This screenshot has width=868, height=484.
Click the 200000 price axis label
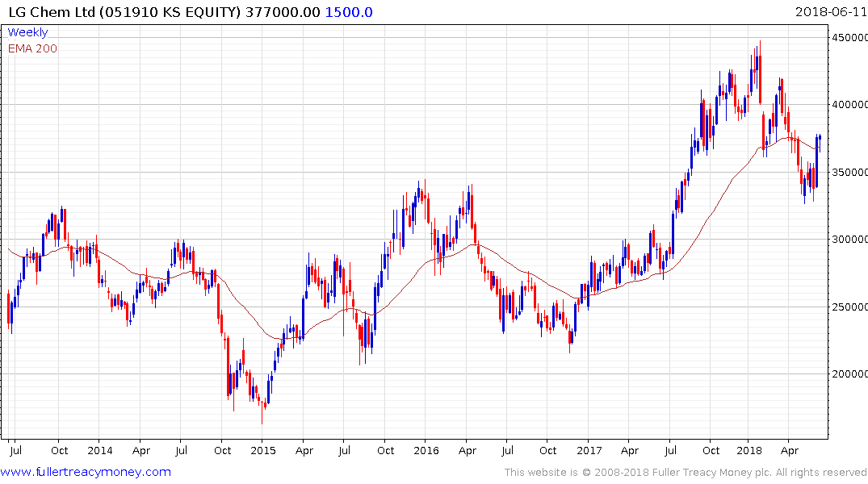click(849, 374)
